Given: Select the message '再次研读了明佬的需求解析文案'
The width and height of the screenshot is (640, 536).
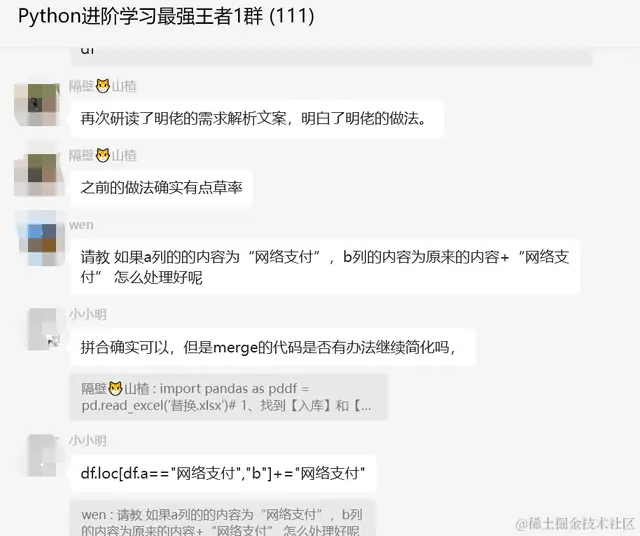Looking at the screenshot, I should pos(257,119).
